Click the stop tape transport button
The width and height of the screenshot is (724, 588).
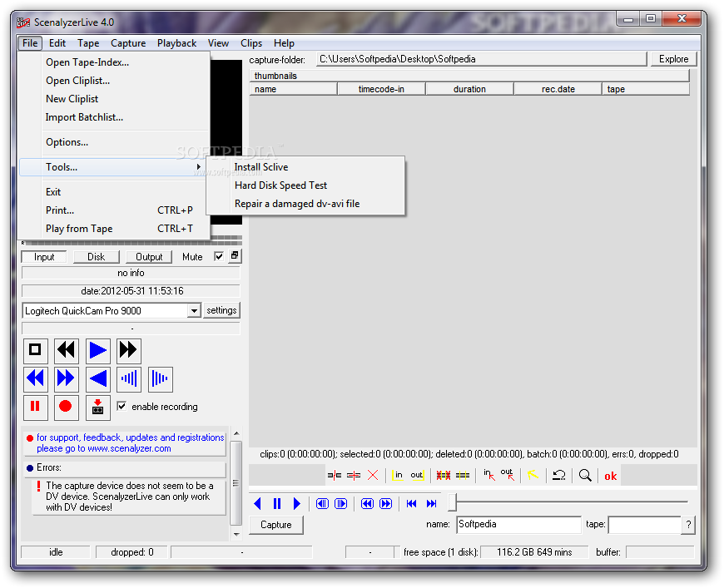[x=35, y=350]
